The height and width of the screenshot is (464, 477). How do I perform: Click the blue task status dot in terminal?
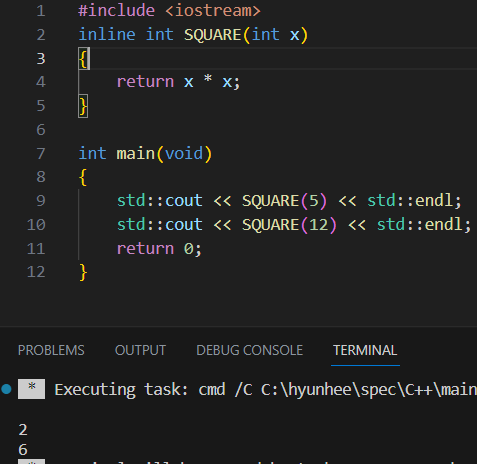tap(6, 389)
